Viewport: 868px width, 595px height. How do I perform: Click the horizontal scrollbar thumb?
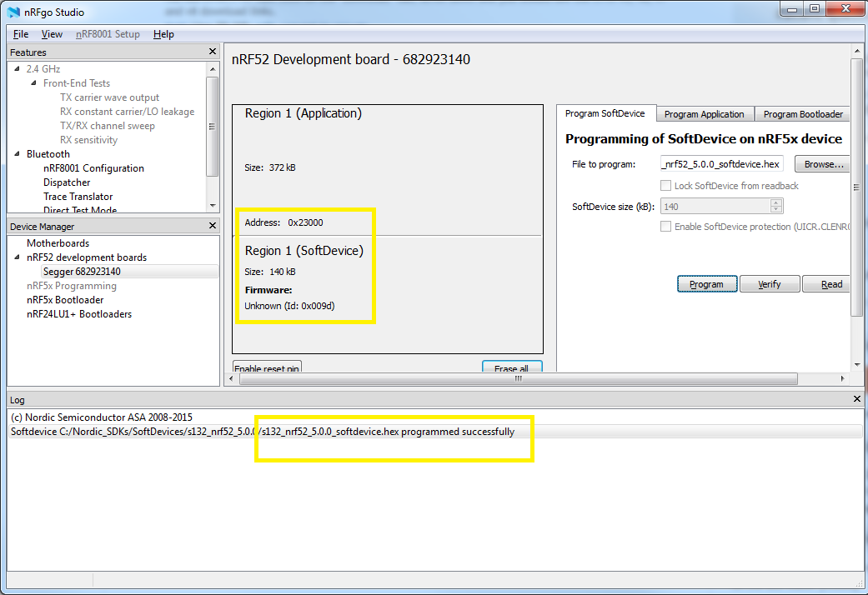[x=518, y=378]
